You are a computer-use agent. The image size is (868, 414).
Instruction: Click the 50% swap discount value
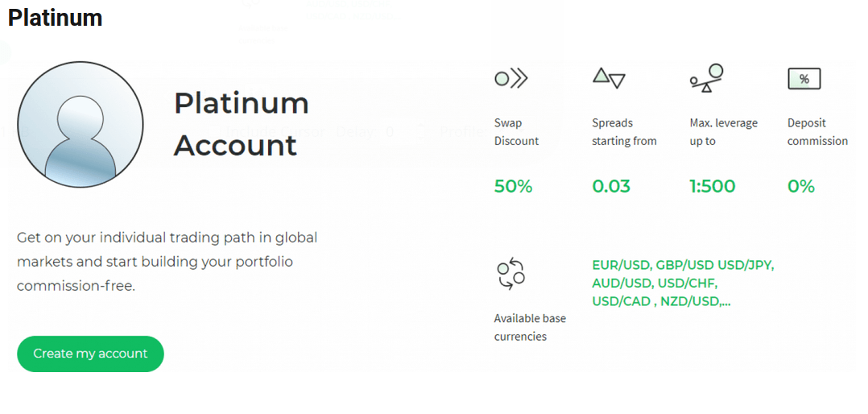(513, 187)
